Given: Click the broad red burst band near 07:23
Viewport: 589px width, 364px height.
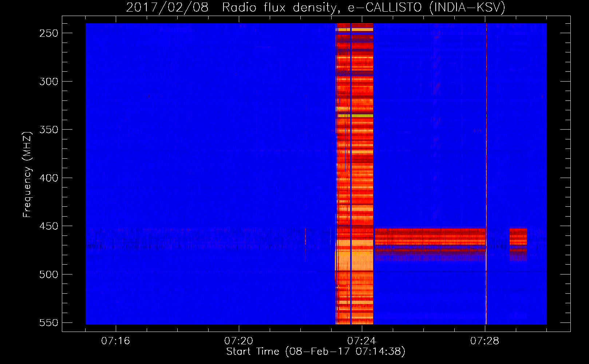Looking at the screenshot, I should pos(355,174).
